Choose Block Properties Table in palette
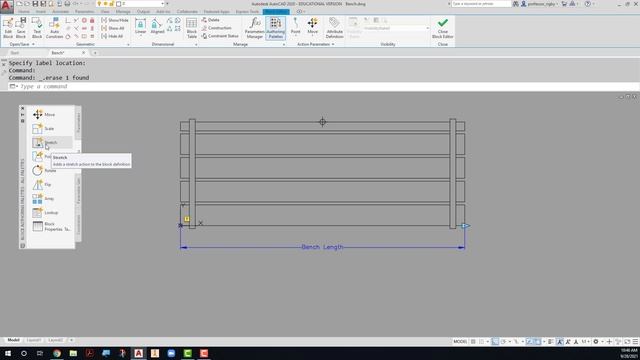 click(51, 227)
